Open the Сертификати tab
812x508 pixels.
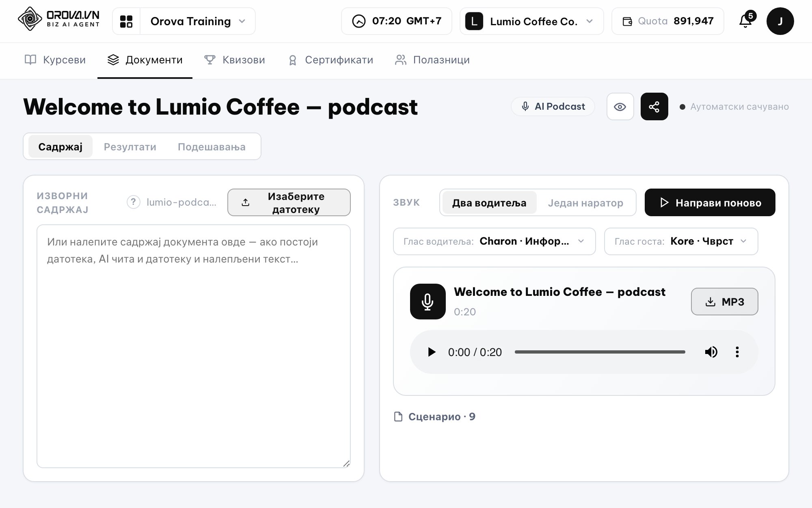coord(330,60)
